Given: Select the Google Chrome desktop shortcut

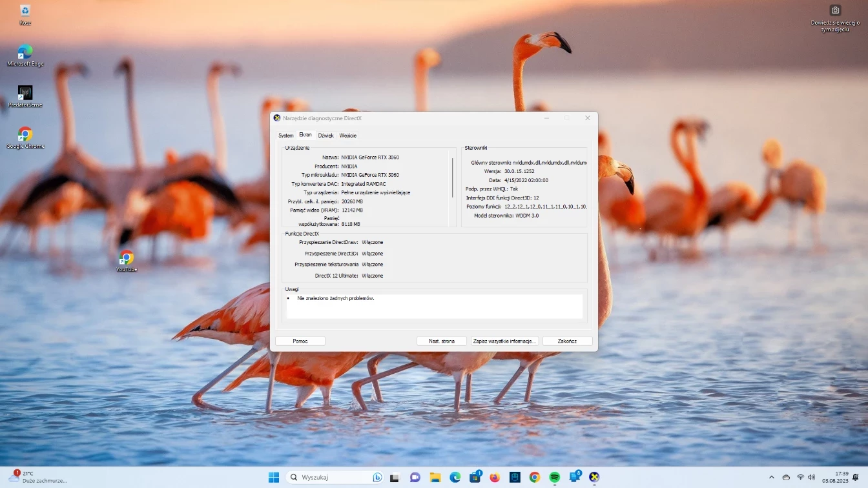Looking at the screenshot, I should pyautogui.click(x=25, y=138).
